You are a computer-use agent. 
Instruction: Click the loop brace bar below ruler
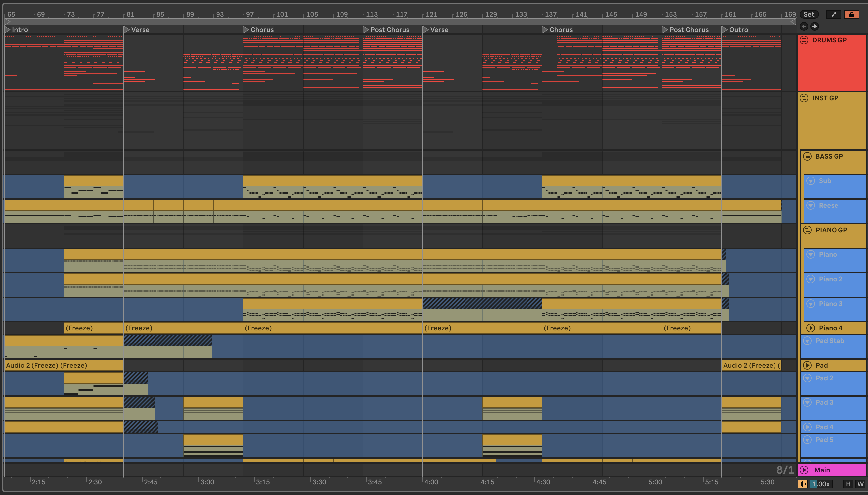coord(400,22)
